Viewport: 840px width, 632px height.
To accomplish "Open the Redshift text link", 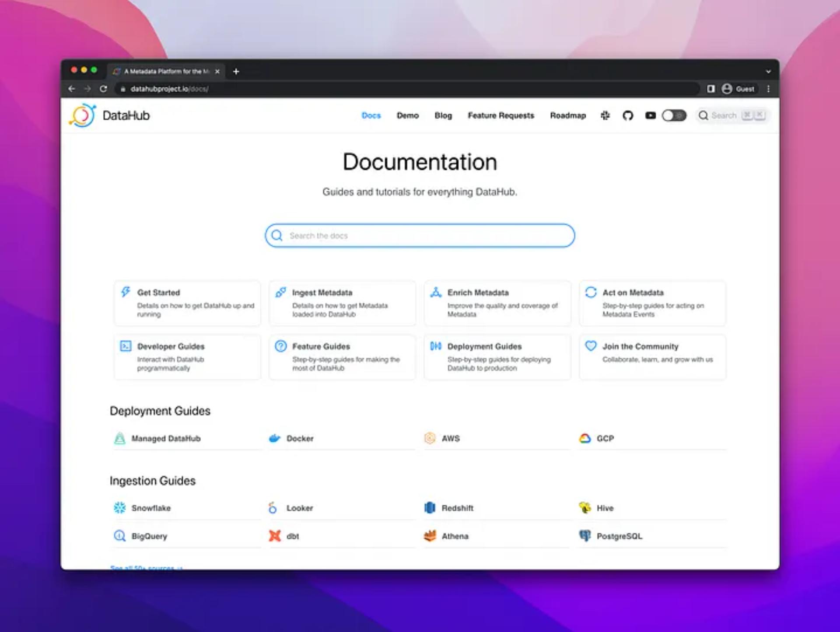I will click(457, 508).
